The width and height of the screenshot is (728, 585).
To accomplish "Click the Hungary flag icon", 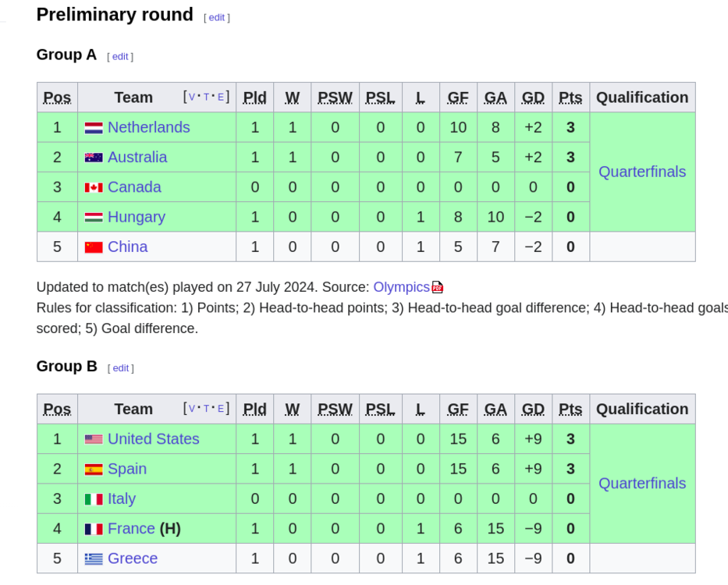I will click(x=94, y=218).
